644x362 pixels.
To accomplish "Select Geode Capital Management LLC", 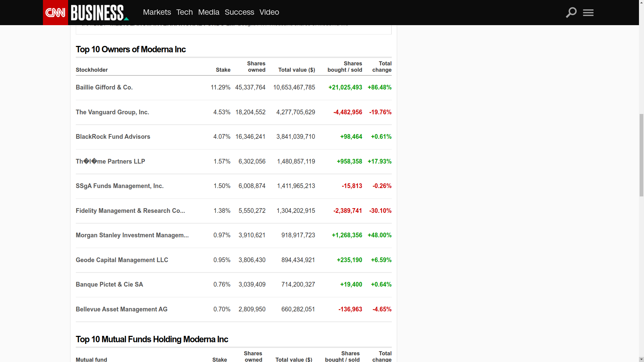I will 122,260.
